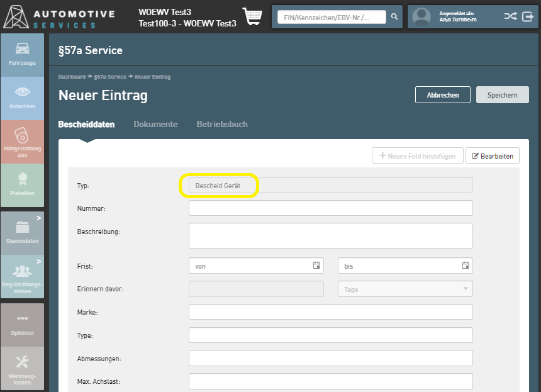Click the logout icon in header
The image size is (541, 392).
pyautogui.click(x=528, y=16)
